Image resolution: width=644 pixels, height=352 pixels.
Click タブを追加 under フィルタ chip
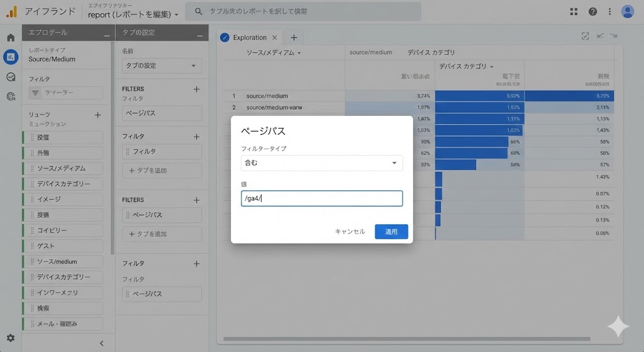(x=162, y=171)
